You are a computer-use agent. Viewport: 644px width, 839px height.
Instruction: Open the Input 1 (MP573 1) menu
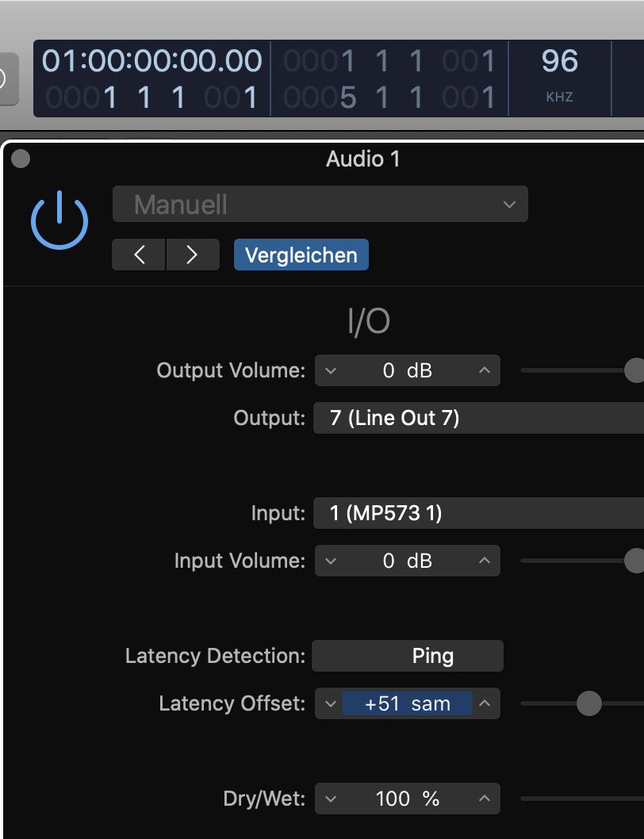pyautogui.click(x=478, y=513)
